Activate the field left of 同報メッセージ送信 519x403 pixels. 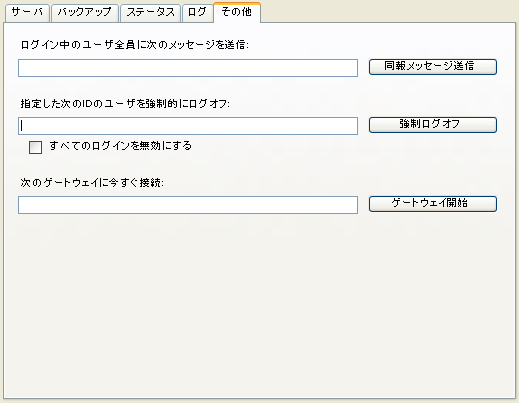click(x=188, y=68)
